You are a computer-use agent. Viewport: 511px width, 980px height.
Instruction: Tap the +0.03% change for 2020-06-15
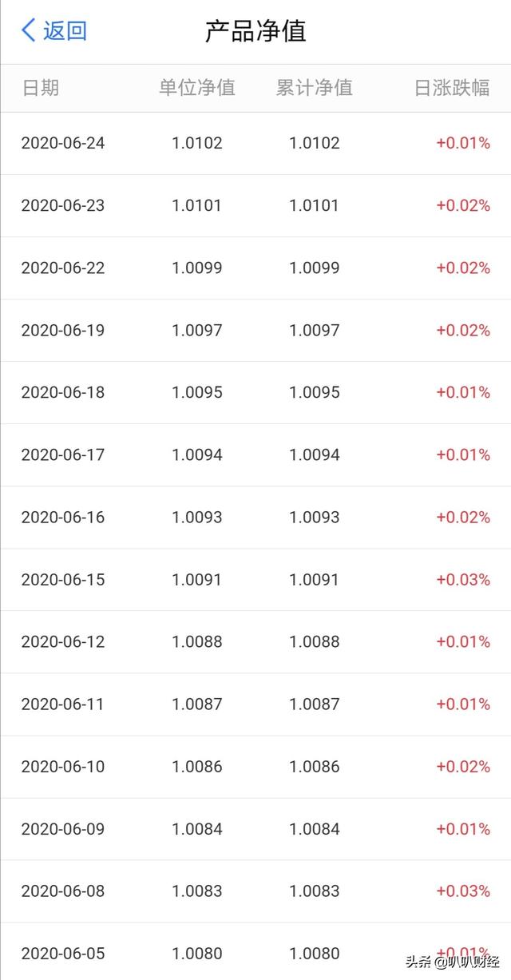click(463, 579)
